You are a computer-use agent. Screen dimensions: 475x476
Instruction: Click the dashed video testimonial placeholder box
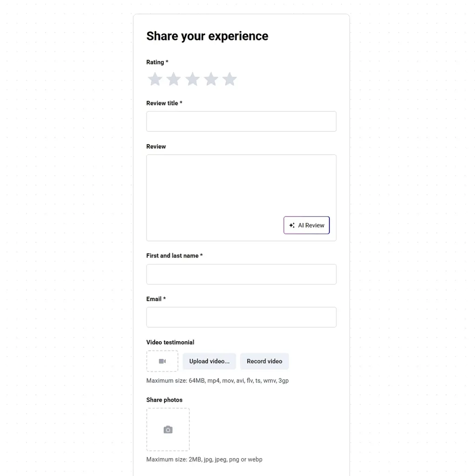coord(162,361)
